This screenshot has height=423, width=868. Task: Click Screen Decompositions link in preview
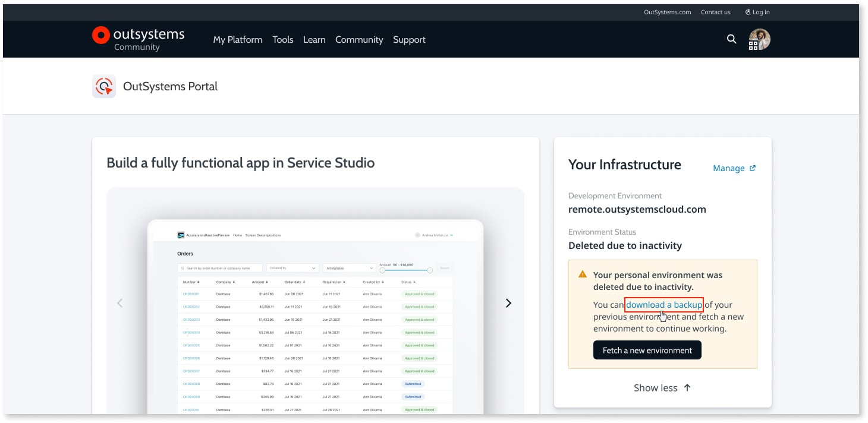tap(263, 235)
